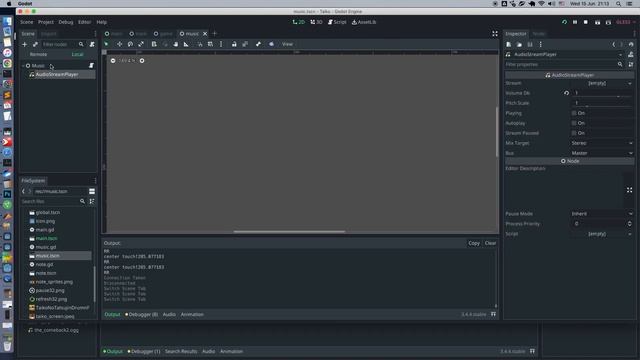Clear the Output log

[x=490, y=243]
